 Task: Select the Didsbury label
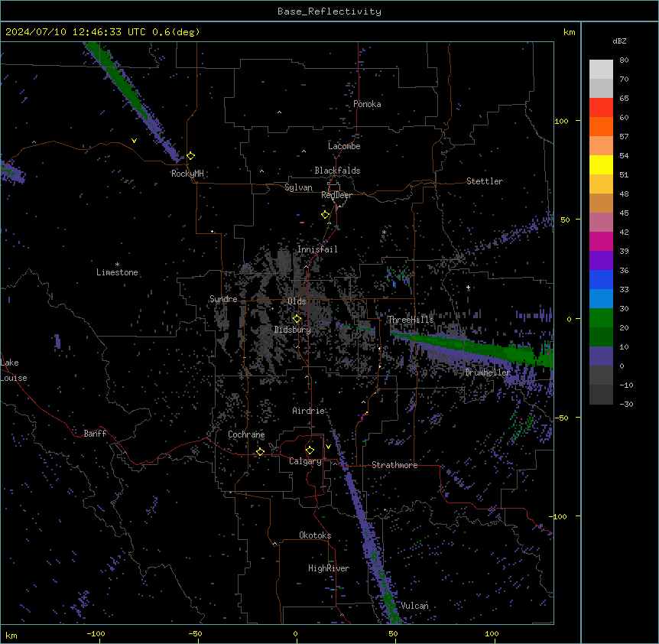(x=293, y=330)
